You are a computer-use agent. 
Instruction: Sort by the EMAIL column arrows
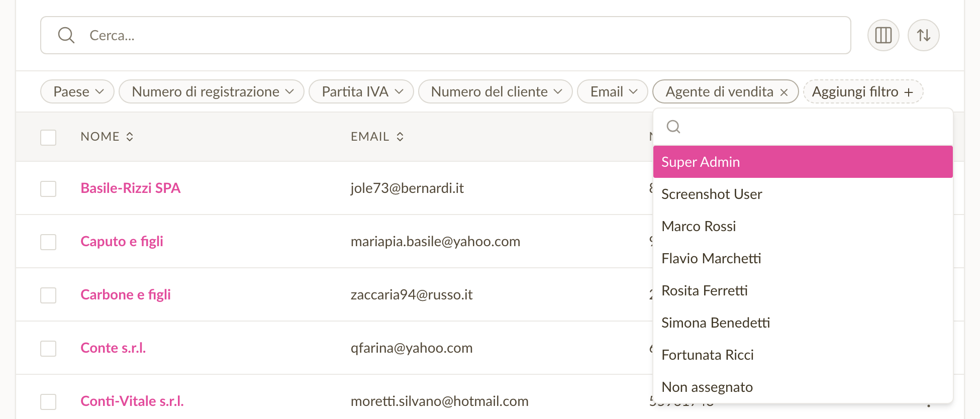click(400, 137)
